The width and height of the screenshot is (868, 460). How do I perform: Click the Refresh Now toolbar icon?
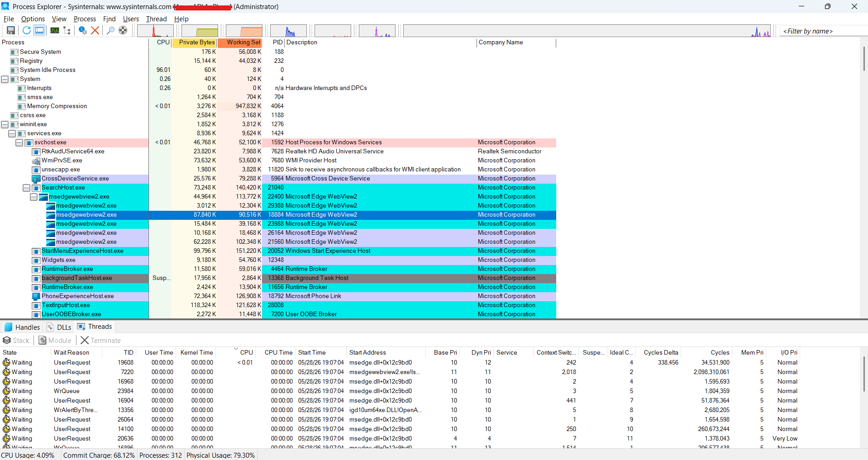click(27, 30)
